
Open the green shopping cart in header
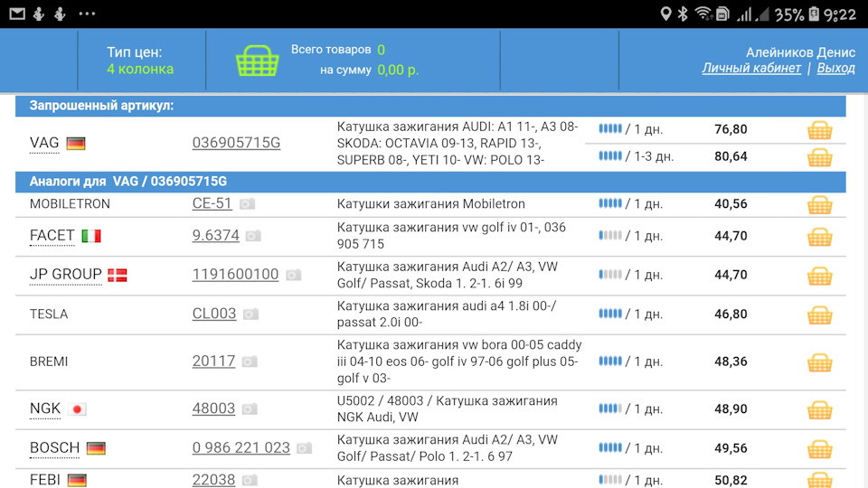[258, 61]
